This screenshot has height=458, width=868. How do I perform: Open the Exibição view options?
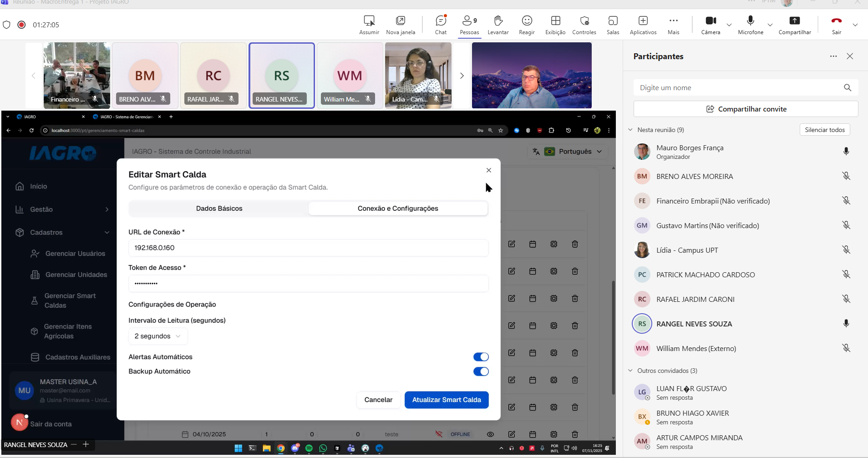click(555, 25)
